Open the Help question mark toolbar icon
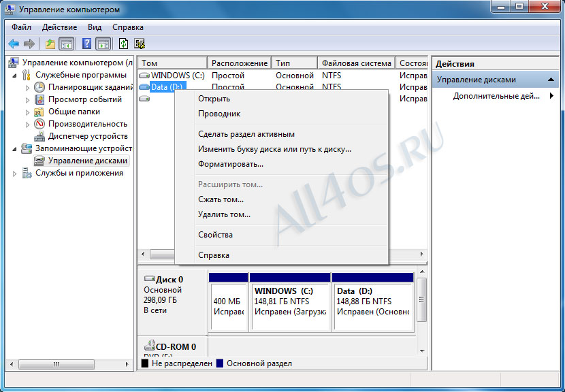 coord(87,44)
